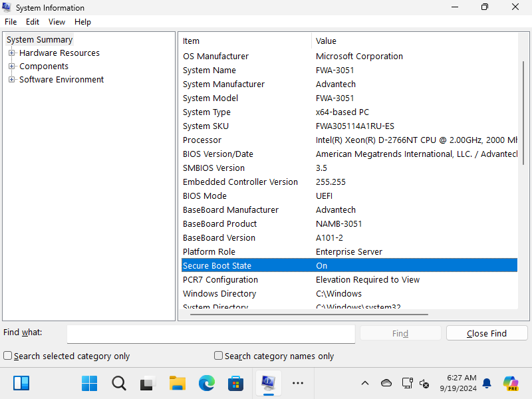Click the NAMB-3051 value

tap(338, 223)
